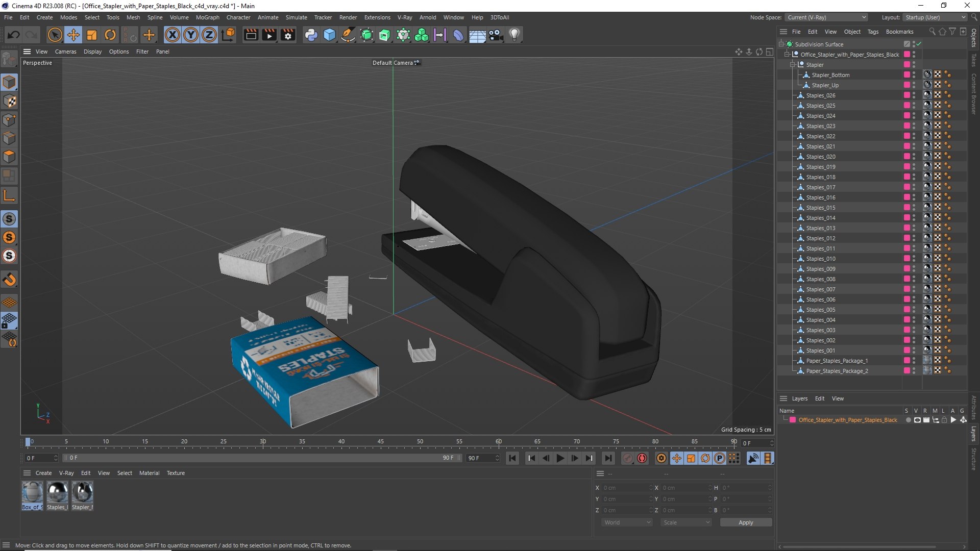This screenshot has height=551, width=980.
Task: Click Locked Workplane grid icon
Action: click(9, 321)
